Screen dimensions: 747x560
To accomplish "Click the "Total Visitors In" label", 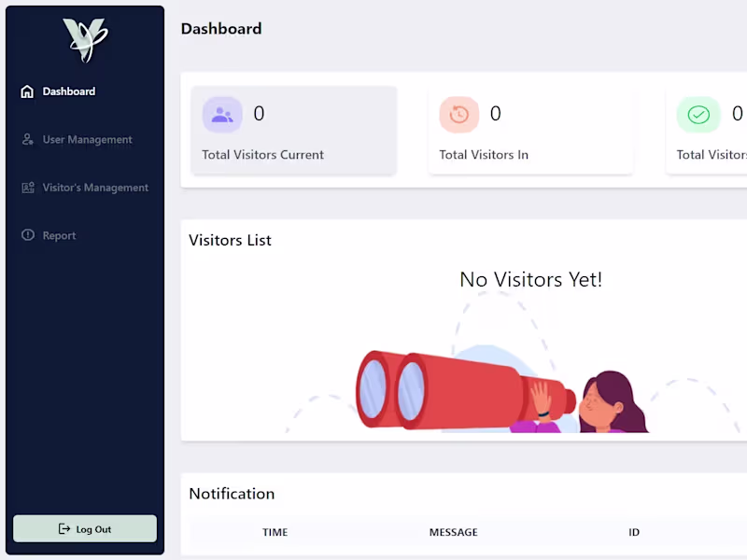I will [484, 155].
